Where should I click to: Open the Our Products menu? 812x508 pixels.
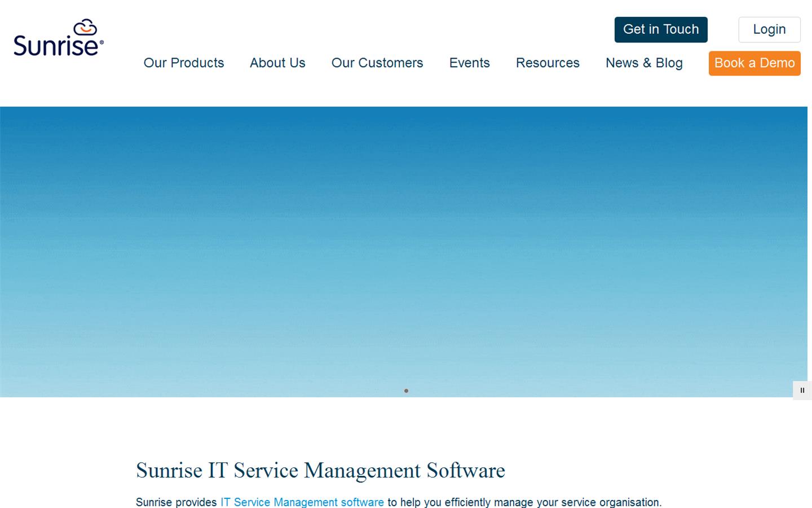click(183, 63)
